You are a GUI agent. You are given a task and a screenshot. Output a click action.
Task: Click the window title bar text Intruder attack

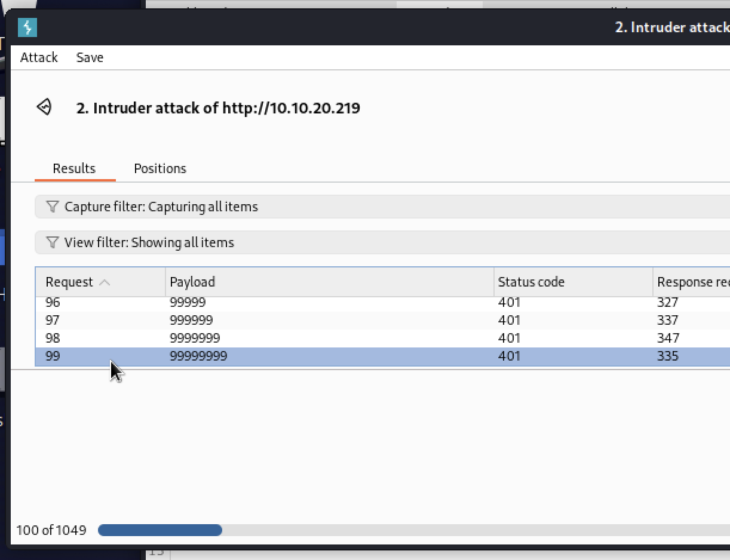(x=672, y=27)
